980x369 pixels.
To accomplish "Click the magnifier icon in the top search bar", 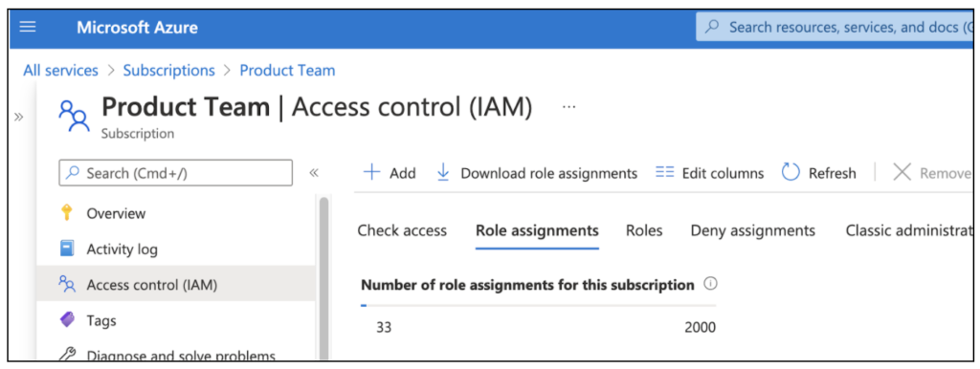I will click(x=712, y=28).
